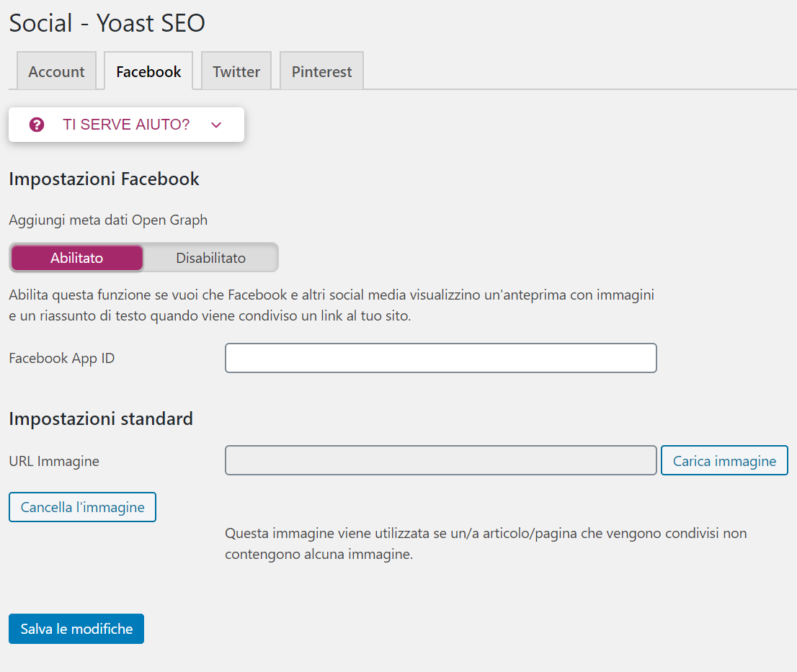Click the "URL Immagine" label
Screen dimensions: 797x672
(54, 461)
